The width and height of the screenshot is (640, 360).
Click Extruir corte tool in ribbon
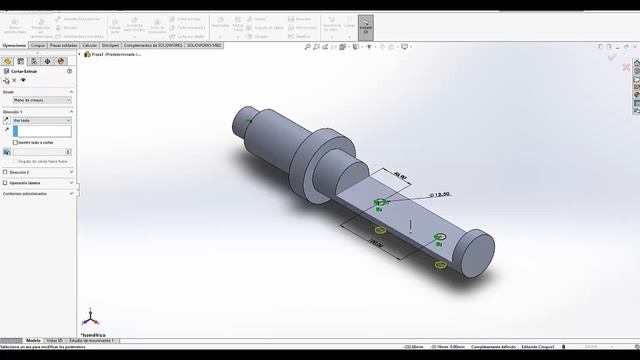pos(115,27)
